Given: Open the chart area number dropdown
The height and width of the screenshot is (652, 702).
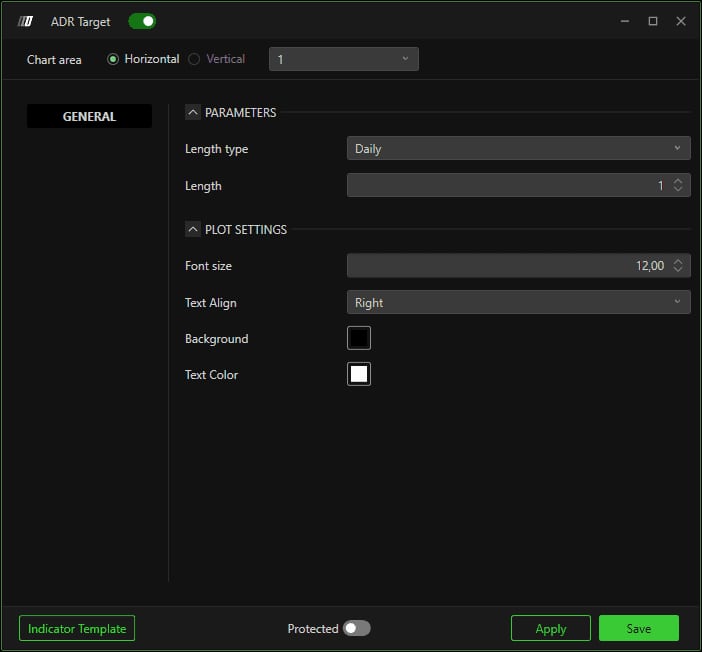Looking at the screenshot, I should tap(343, 59).
